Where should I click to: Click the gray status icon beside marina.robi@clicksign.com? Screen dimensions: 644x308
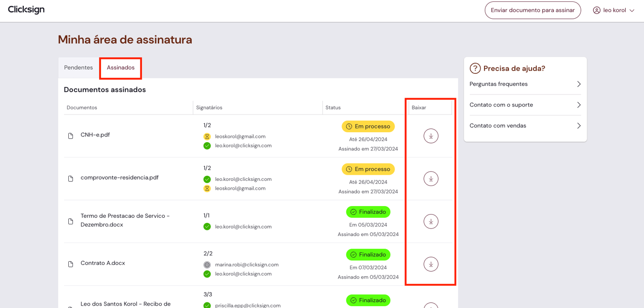[207, 265]
